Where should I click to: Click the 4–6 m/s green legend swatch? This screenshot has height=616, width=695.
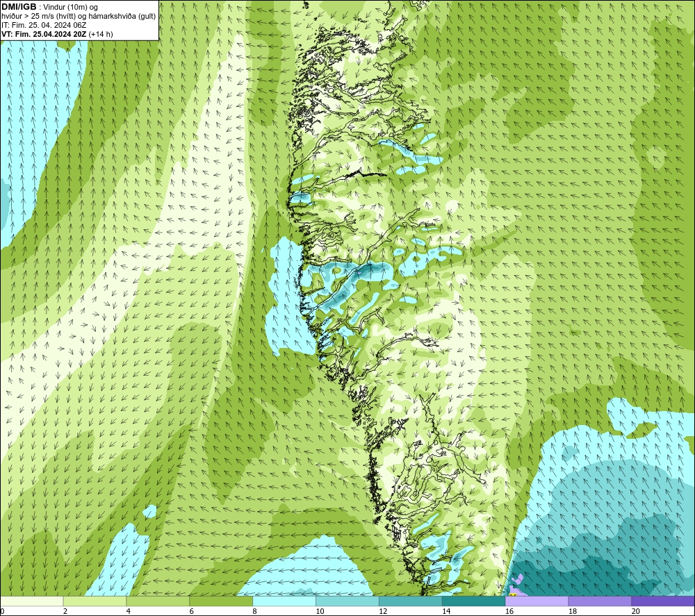tap(158, 601)
